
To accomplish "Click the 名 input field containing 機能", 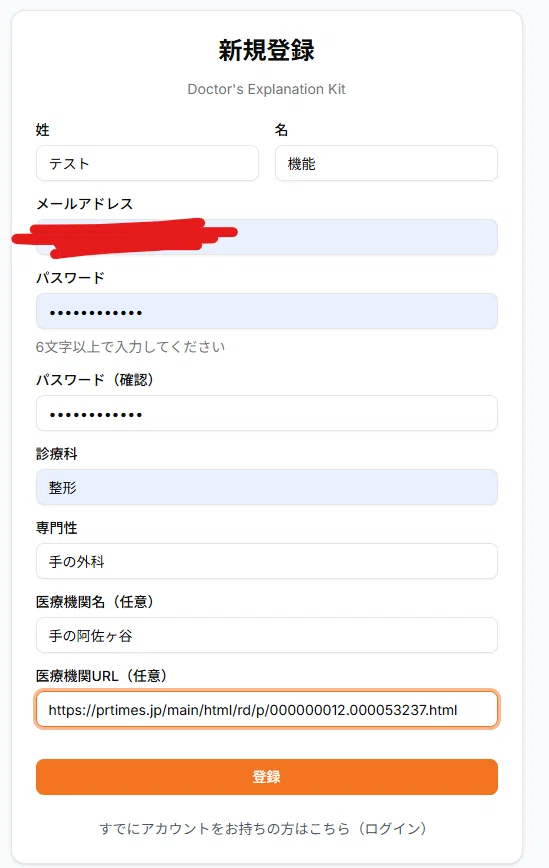I will pyautogui.click(x=386, y=163).
